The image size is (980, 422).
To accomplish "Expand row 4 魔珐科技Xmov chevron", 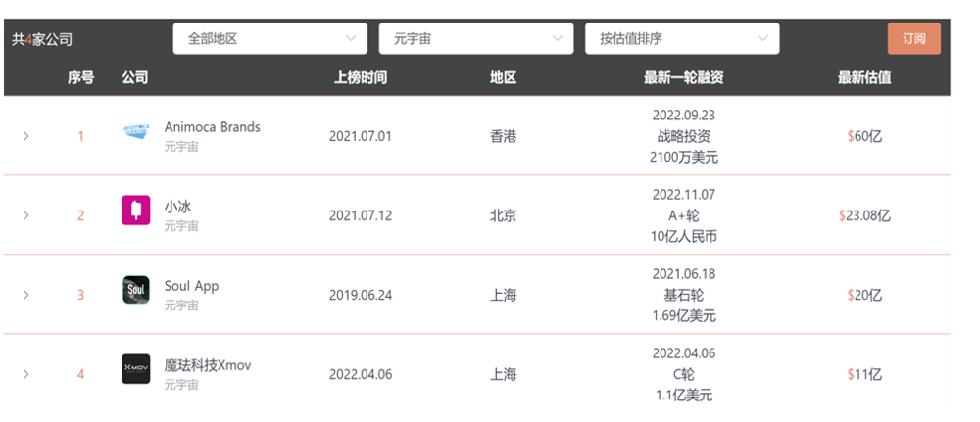I will pos(25,374).
